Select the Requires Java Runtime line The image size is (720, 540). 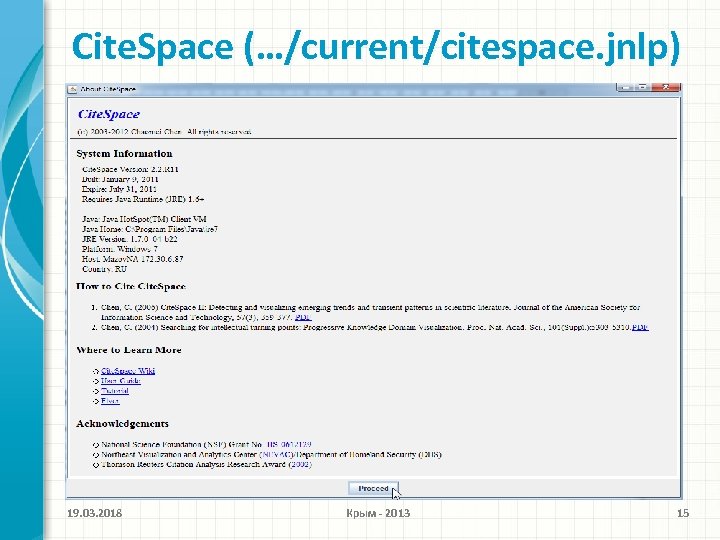tap(143, 199)
